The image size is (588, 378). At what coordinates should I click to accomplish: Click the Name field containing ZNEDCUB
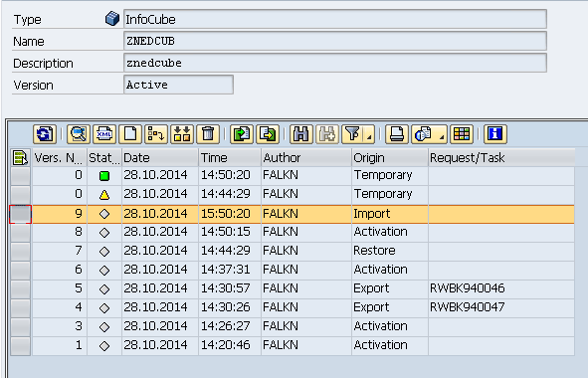click(335, 41)
